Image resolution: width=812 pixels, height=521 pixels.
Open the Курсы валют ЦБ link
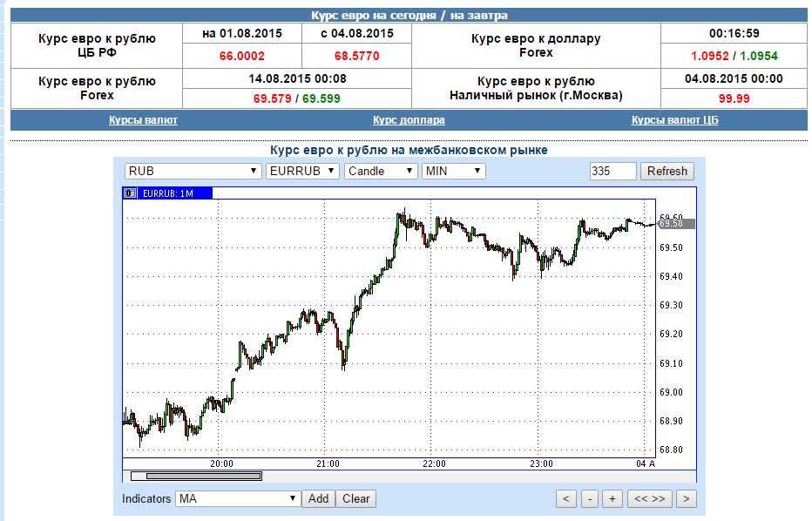tap(674, 120)
